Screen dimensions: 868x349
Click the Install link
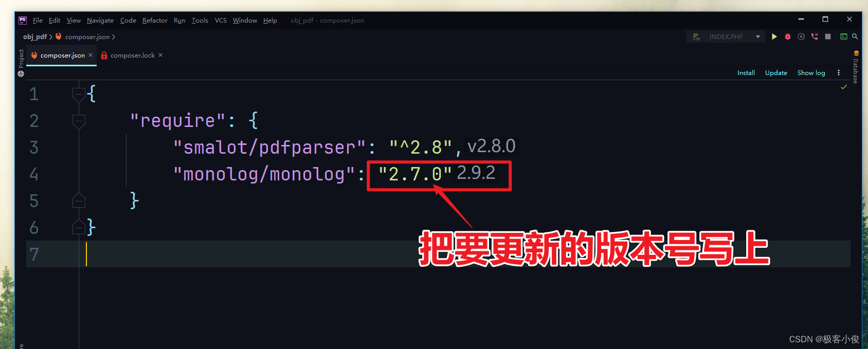click(746, 73)
